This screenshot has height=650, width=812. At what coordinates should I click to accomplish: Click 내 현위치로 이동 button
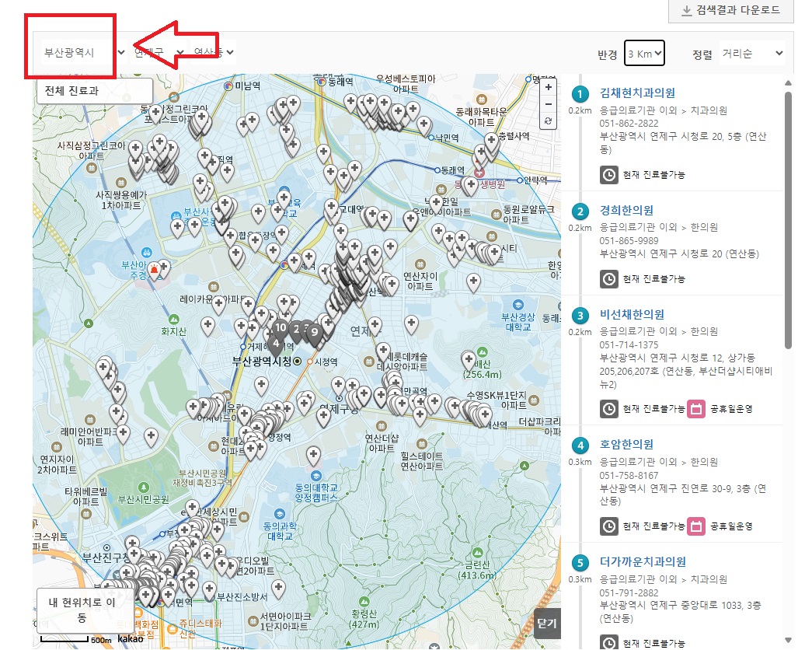click(x=82, y=610)
